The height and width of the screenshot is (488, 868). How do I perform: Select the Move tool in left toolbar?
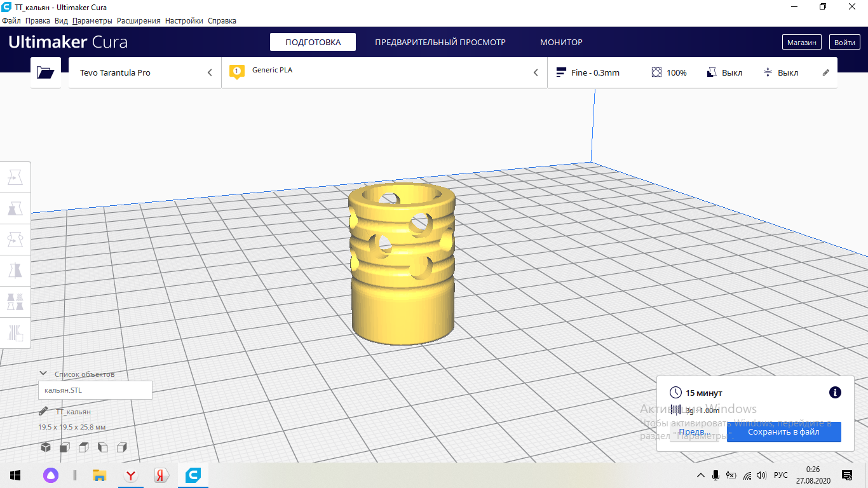[15, 178]
